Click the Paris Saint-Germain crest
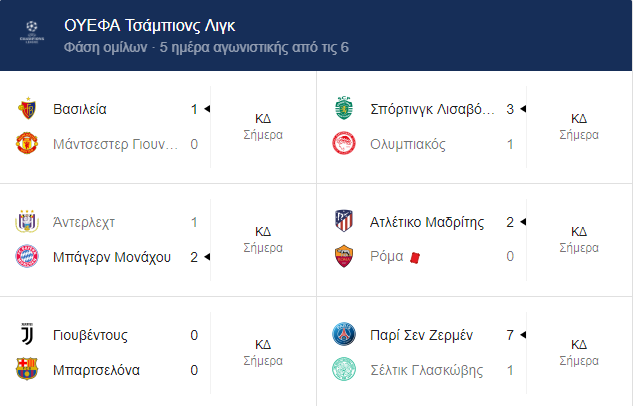The width and height of the screenshot is (633, 406). click(344, 334)
